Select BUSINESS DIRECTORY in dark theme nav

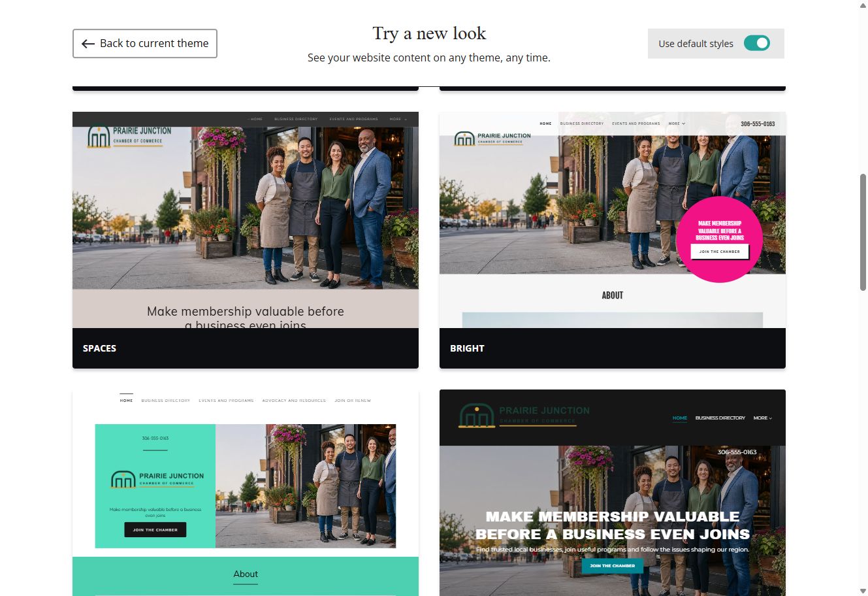720,418
